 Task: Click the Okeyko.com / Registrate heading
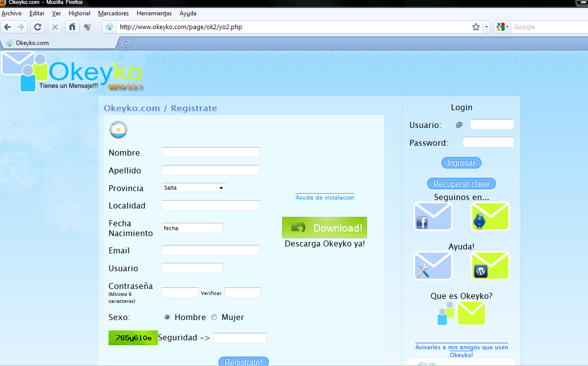tap(160, 108)
